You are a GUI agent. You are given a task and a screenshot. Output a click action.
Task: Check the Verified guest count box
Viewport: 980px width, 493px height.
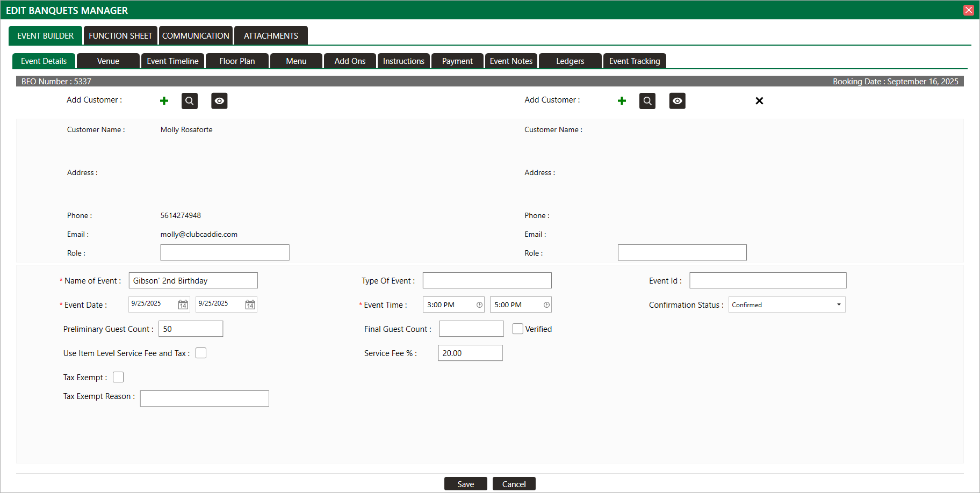(518, 329)
